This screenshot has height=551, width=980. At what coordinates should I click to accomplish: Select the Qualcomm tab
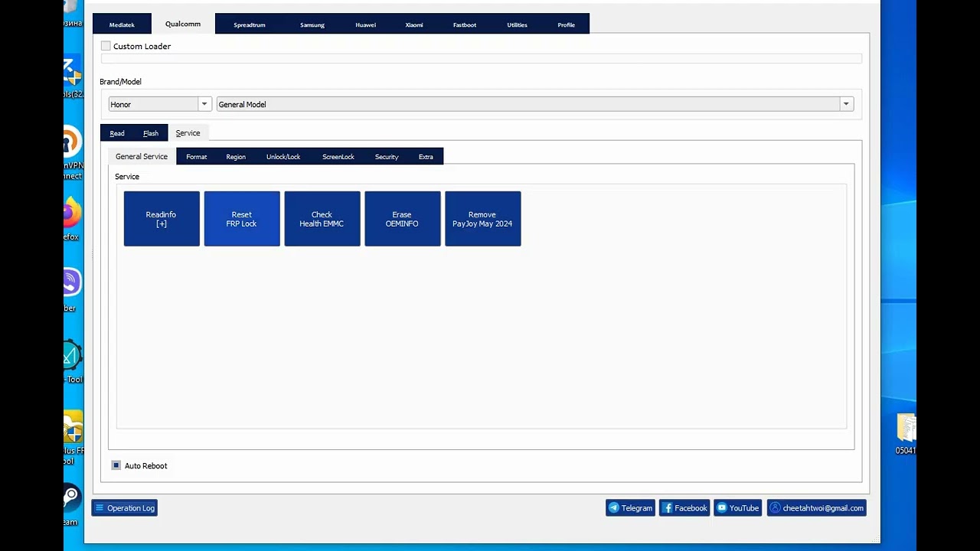[183, 24]
